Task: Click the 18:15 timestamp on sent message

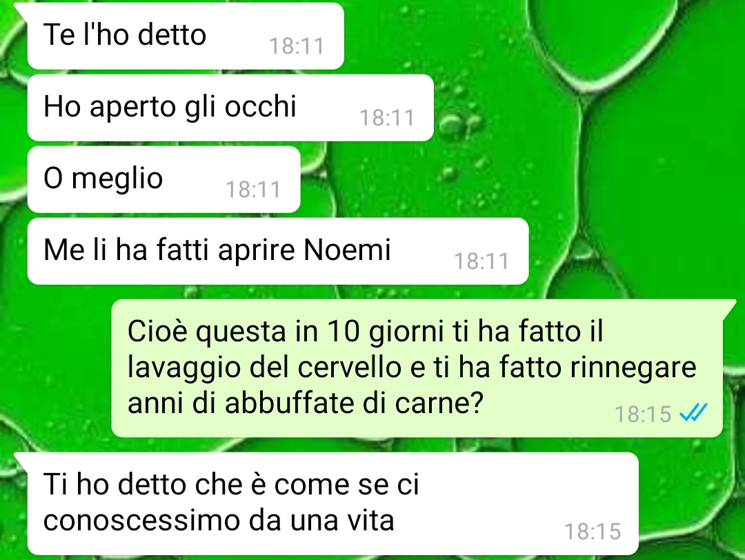Action: [643, 414]
